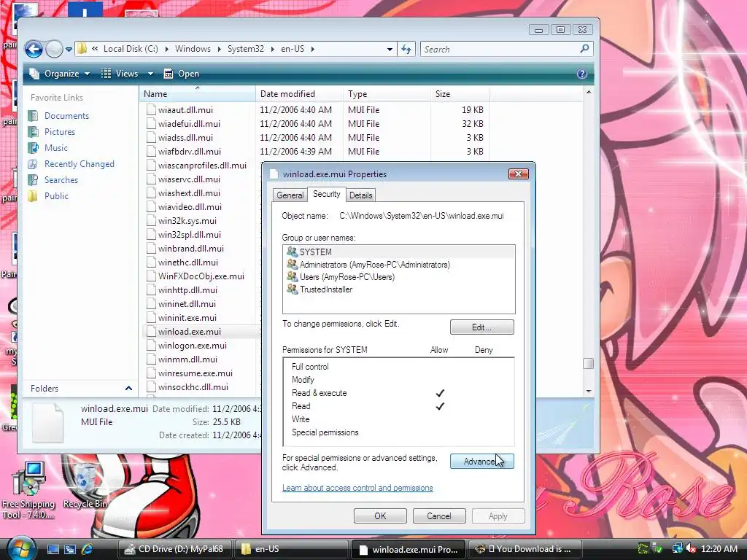
Task: Open Recently Changed in Favorite Links
Action: [x=79, y=164]
